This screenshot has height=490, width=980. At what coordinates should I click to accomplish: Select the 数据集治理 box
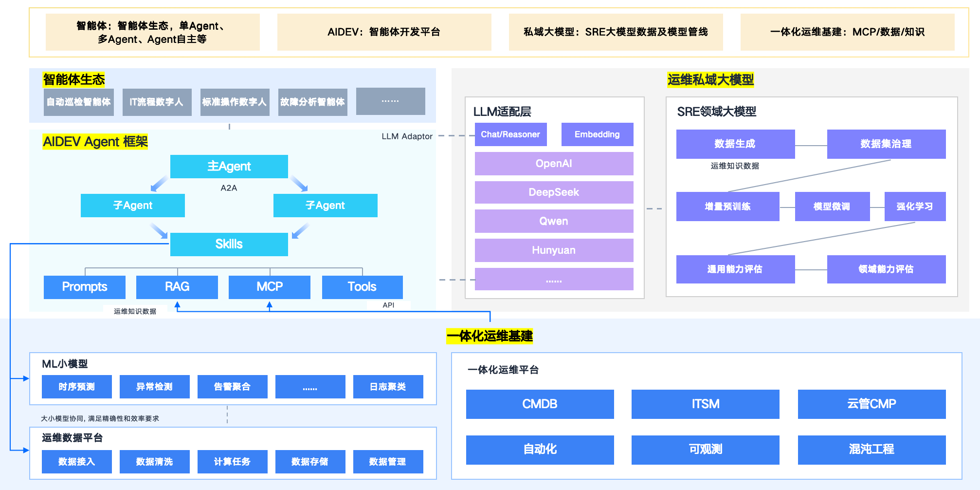click(x=886, y=144)
